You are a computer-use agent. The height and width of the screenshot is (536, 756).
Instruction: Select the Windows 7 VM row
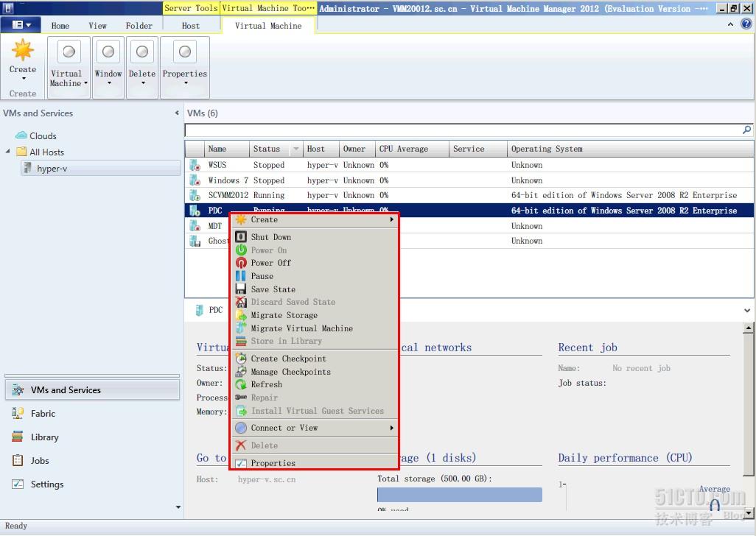pyautogui.click(x=469, y=180)
